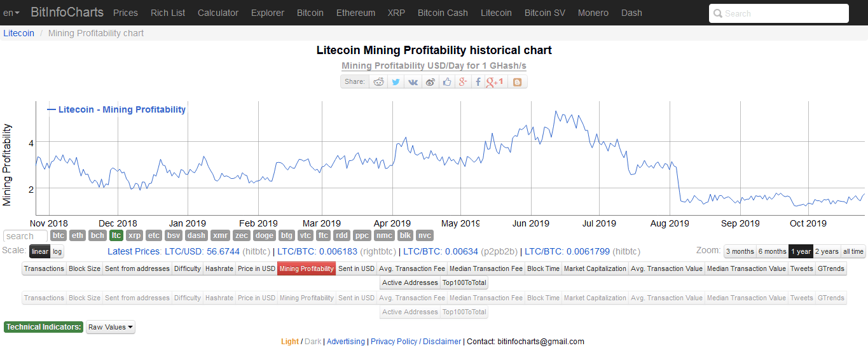Screen dimensions: 868x348
Task: Select the nmc coin tag
Action: 384,235
